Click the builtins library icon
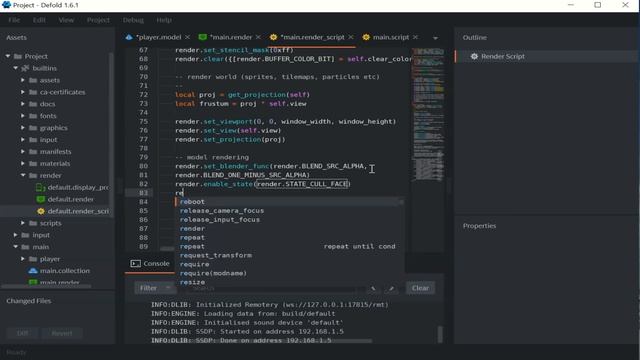 coord(25,68)
